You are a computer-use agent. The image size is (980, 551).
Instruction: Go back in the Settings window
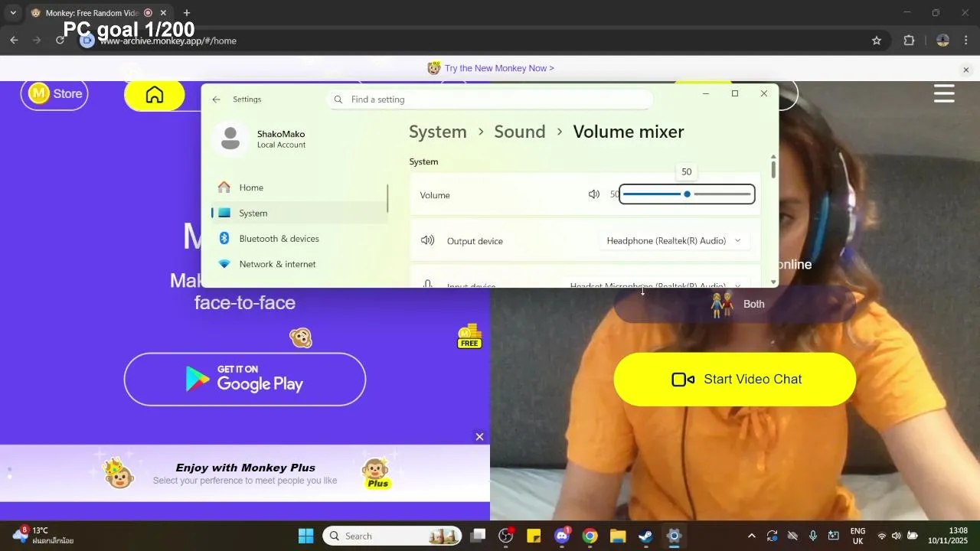pyautogui.click(x=216, y=99)
